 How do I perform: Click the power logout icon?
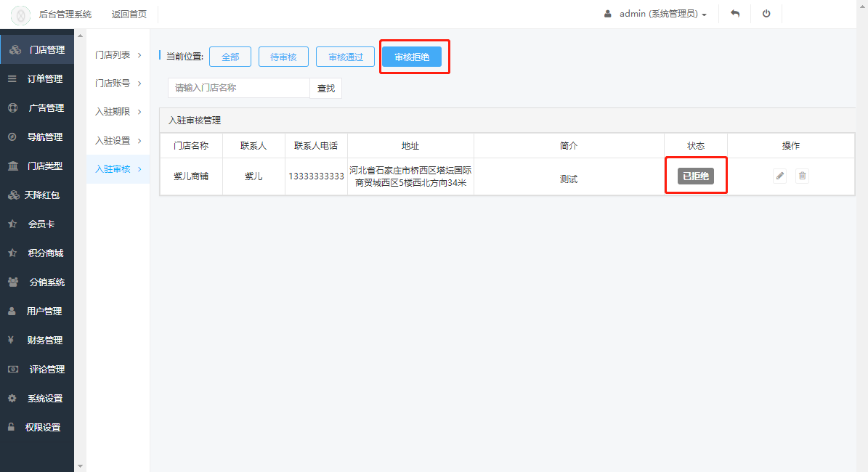pos(766,14)
